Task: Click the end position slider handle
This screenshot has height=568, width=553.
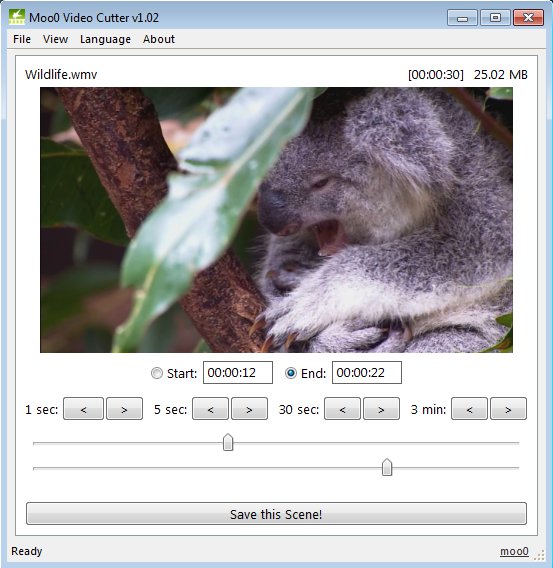Action: click(x=387, y=467)
